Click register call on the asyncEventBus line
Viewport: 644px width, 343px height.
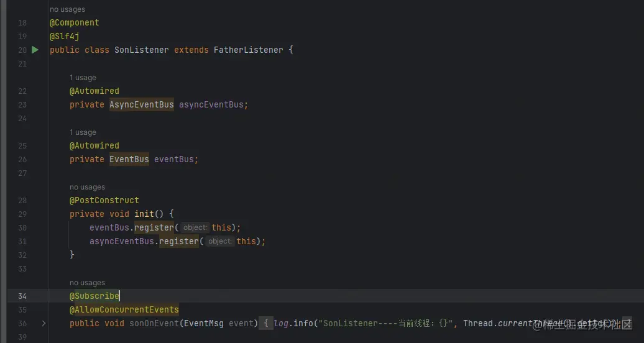tap(178, 241)
